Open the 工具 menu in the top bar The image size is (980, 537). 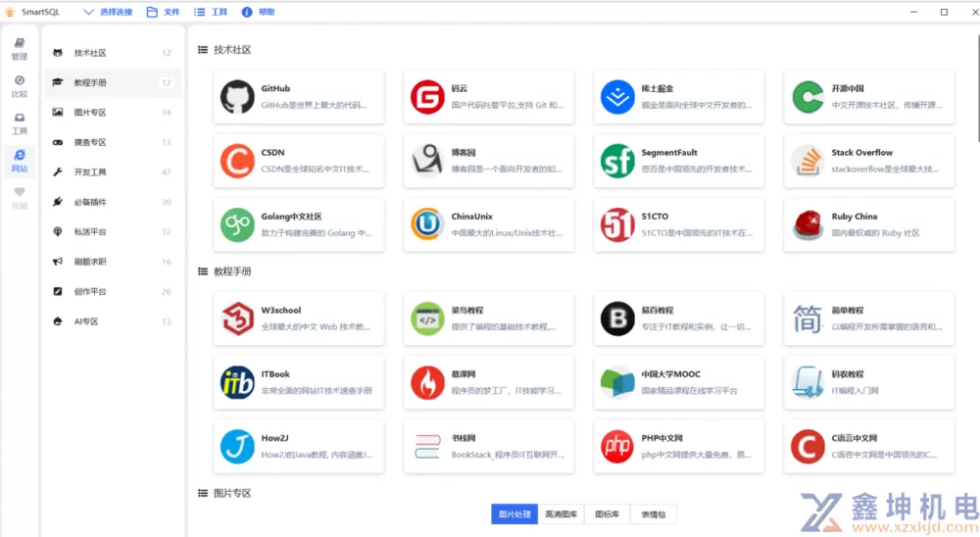211,12
